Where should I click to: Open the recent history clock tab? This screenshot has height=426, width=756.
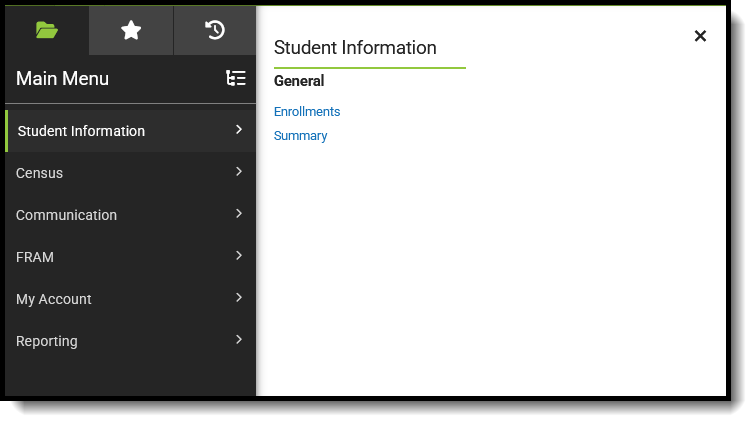pyautogui.click(x=215, y=30)
